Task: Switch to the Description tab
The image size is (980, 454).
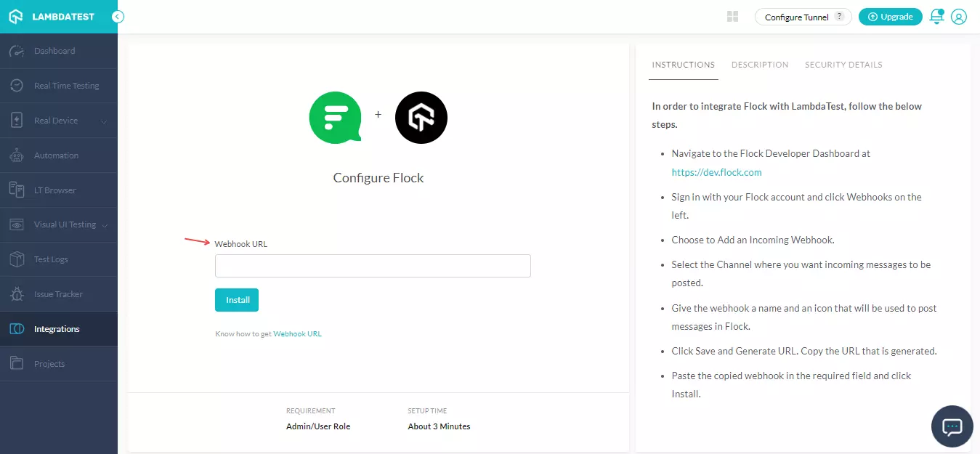Action: coord(759,65)
